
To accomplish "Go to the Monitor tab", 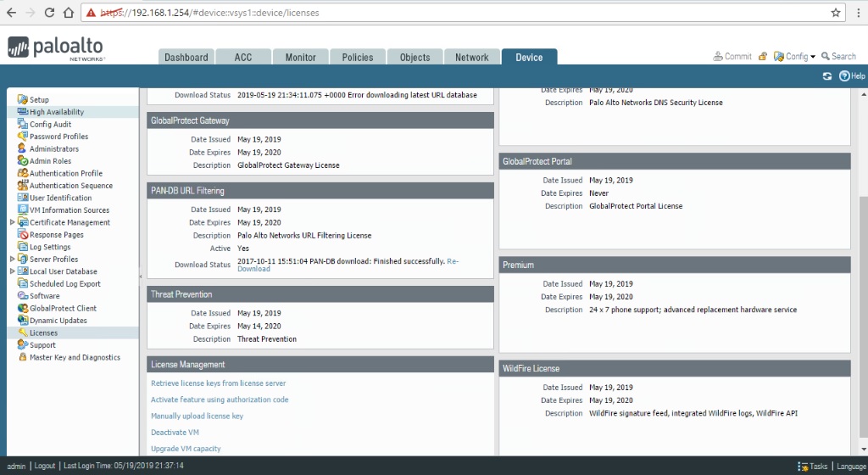I will click(301, 57).
